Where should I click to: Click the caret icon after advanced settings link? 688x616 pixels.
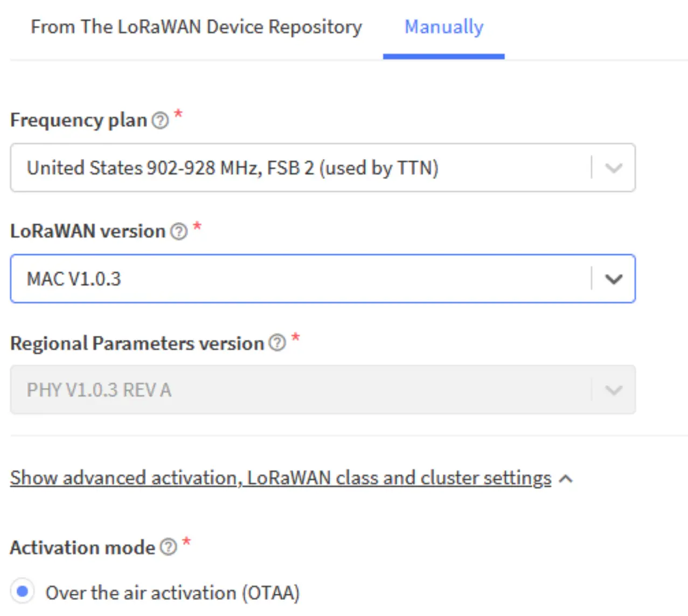pyautogui.click(x=566, y=479)
